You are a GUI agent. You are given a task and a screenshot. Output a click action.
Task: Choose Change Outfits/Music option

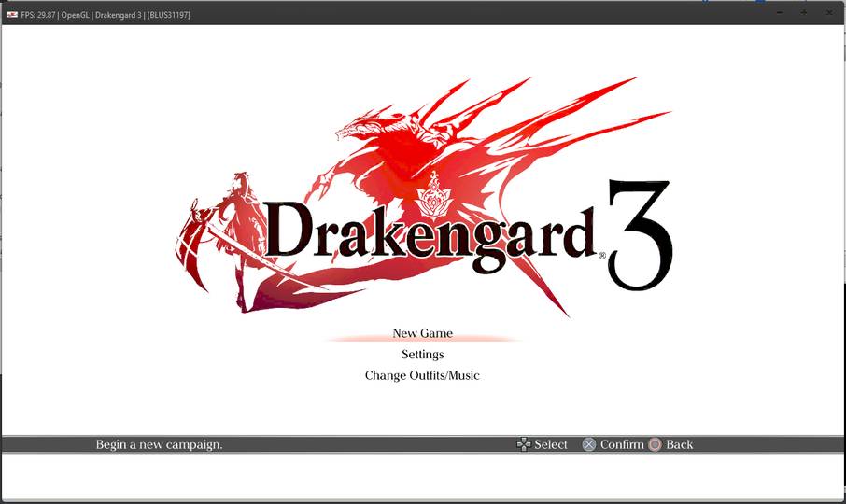point(422,375)
